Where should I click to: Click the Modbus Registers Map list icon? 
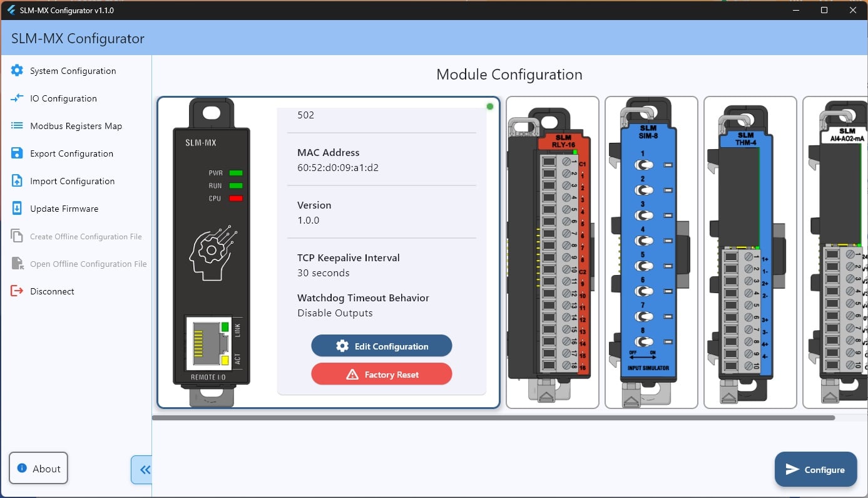(x=17, y=126)
